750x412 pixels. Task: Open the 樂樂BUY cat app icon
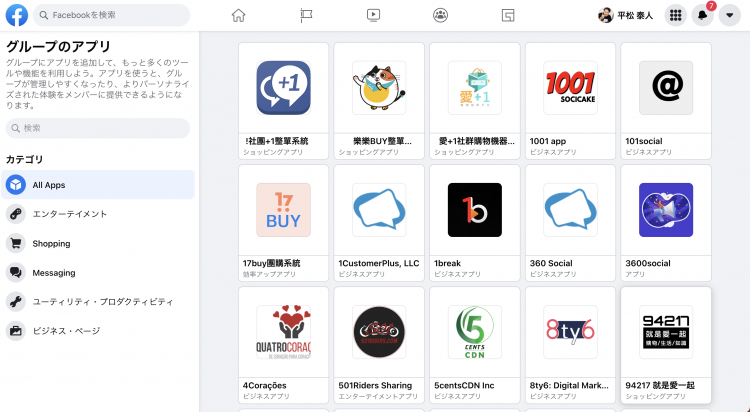pos(379,88)
